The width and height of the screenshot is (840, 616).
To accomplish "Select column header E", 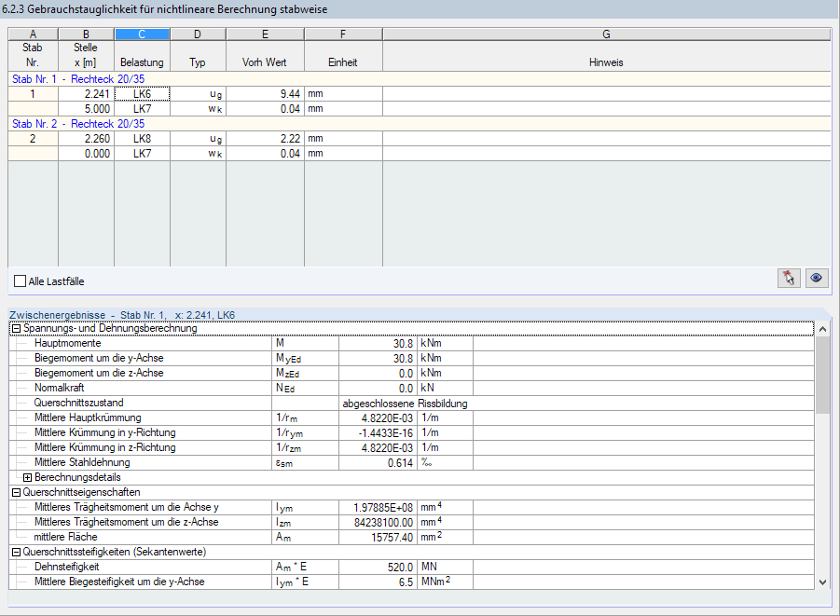I will click(x=265, y=34).
